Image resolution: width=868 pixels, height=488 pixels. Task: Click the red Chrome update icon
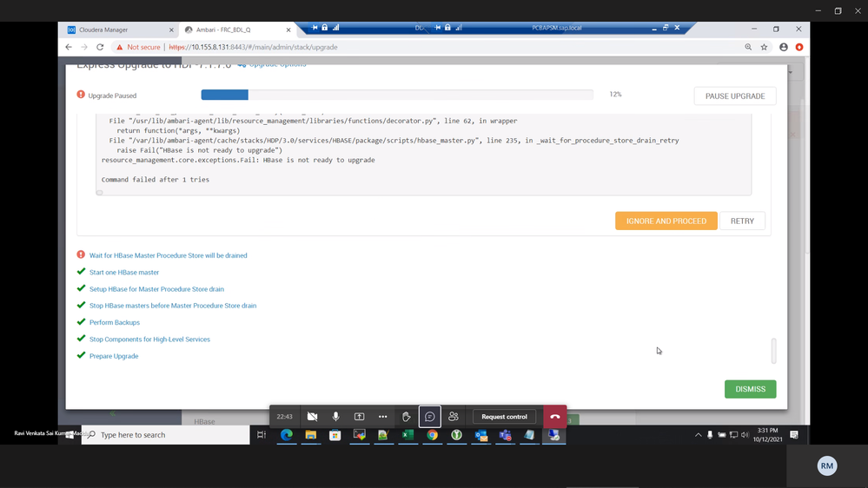pyautogui.click(x=798, y=47)
